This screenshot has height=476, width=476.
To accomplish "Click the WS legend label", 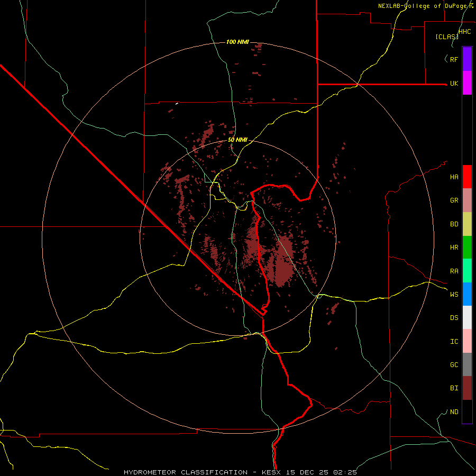I will (454, 295).
